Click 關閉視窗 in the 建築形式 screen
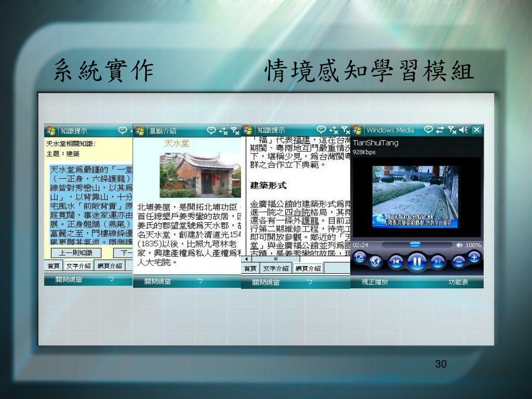The width and height of the screenshot is (532, 399). click(265, 282)
